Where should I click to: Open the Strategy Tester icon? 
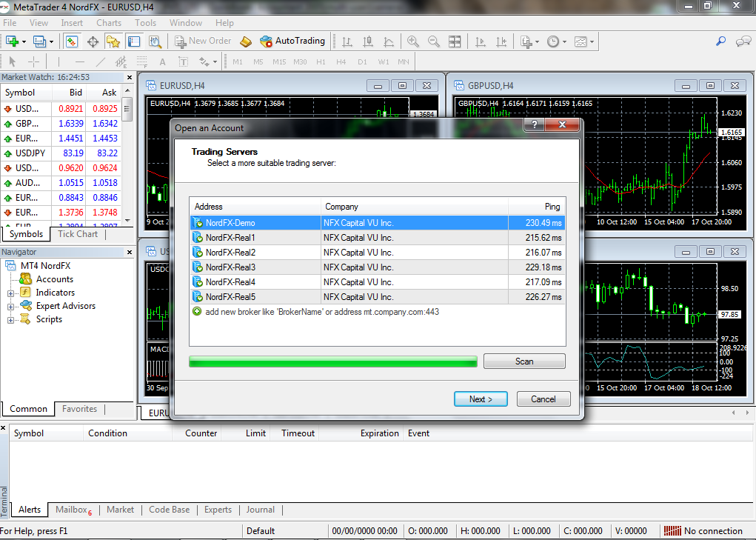click(155, 41)
